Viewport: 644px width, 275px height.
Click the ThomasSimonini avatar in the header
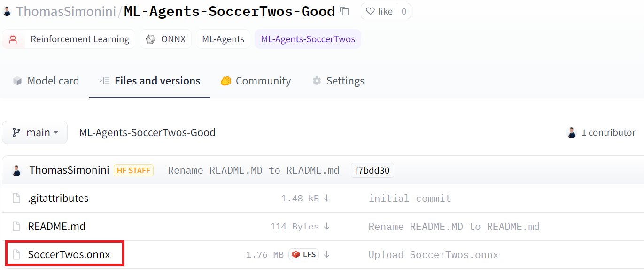click(7, 11)
